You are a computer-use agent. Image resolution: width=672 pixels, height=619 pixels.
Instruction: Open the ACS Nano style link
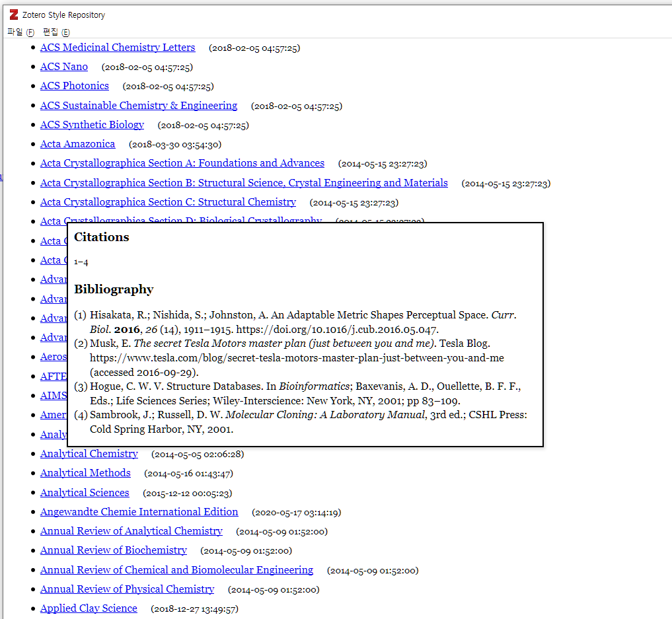(x=64, y=67)
